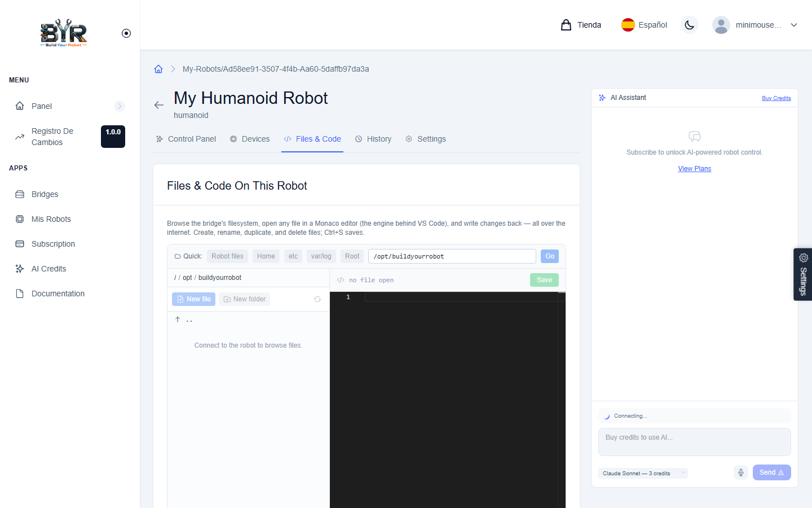Click the New file button
The image size is (812, 508).
point(193,299)
